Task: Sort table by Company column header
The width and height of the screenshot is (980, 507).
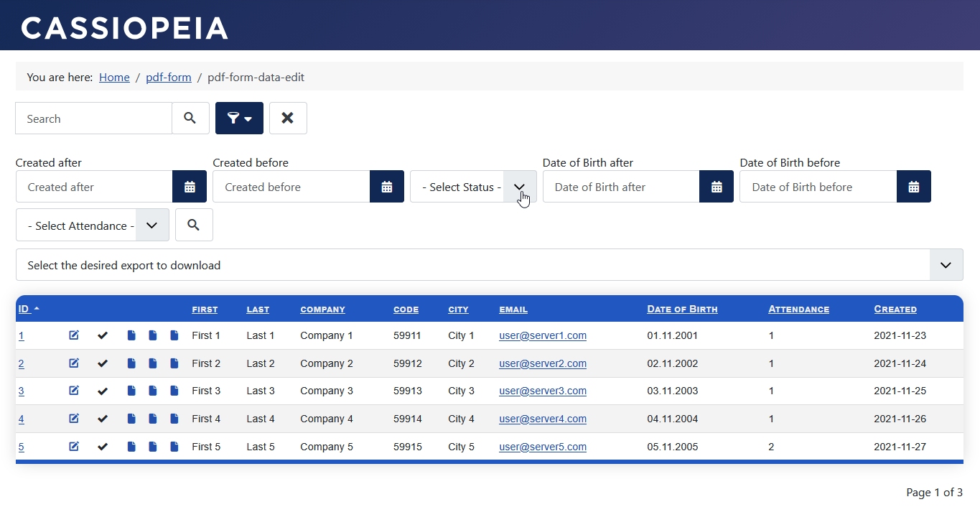Action: point(322,310)
